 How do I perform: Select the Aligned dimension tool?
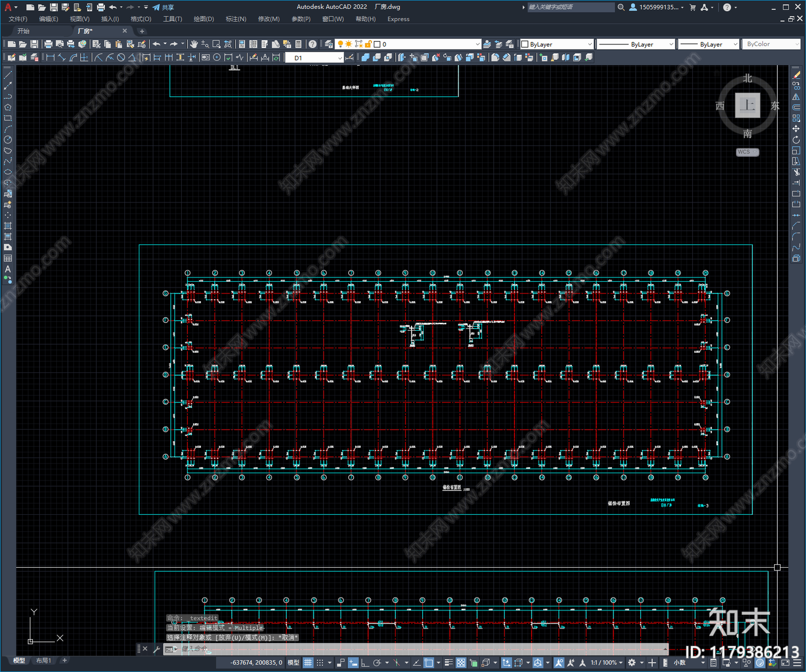62,57
